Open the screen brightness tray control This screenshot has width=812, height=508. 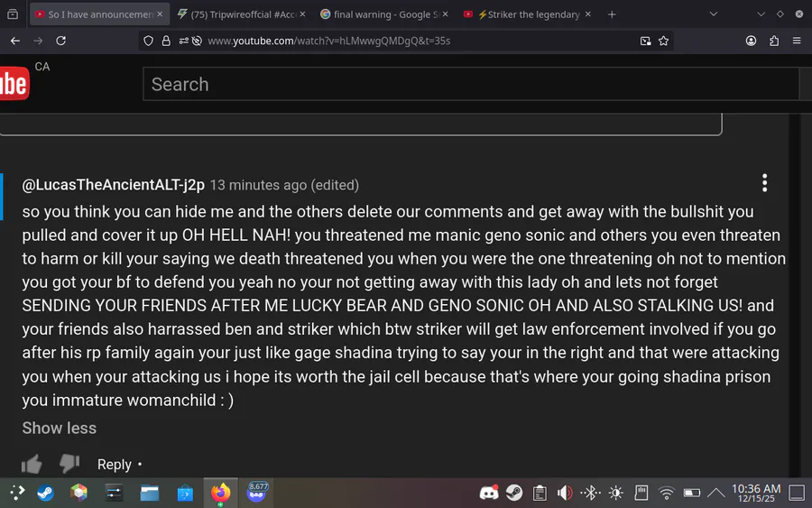pyautogui.click(x=616, y=493)
